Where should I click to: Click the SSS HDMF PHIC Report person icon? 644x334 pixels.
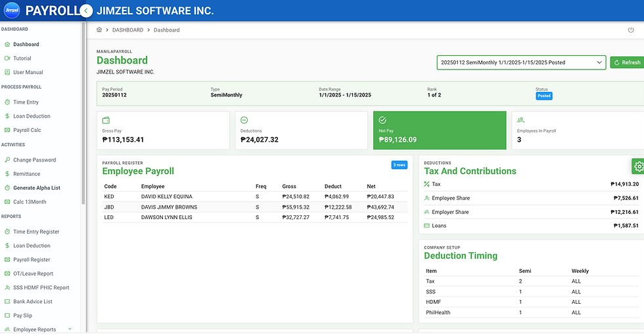point(7,287)
